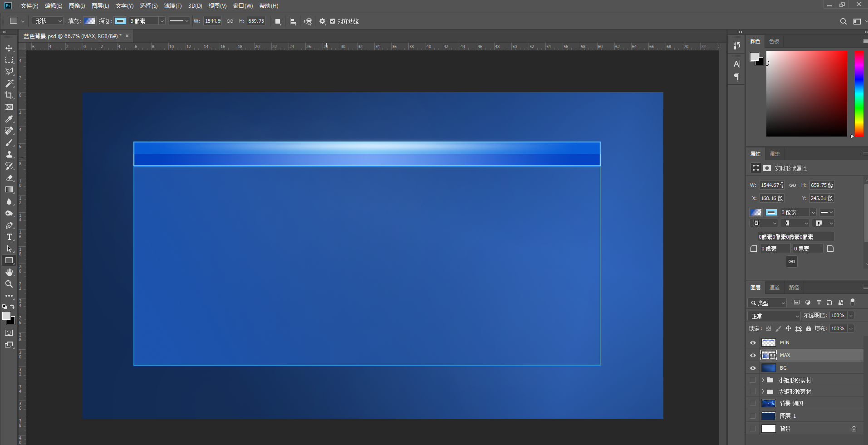Expand the 小矩形素材 layer group
868x445 pixels.
click(x=763, y=380)
